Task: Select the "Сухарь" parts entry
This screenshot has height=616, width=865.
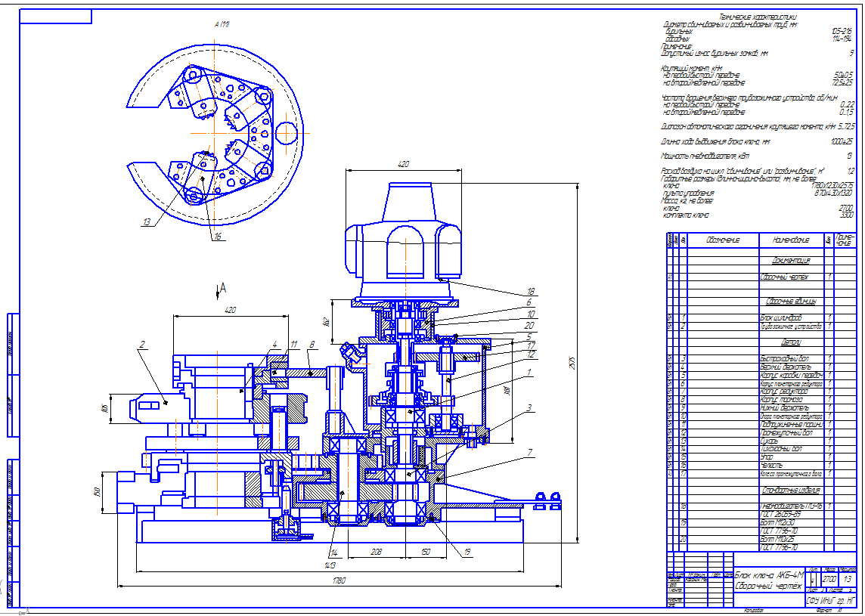Action: (x=769, y=441)
